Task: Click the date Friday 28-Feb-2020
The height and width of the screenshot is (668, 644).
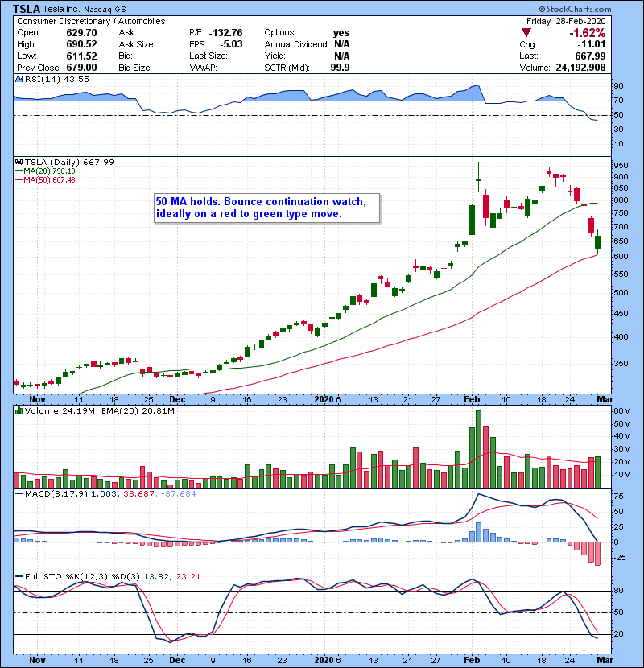Action: [566, 21]
